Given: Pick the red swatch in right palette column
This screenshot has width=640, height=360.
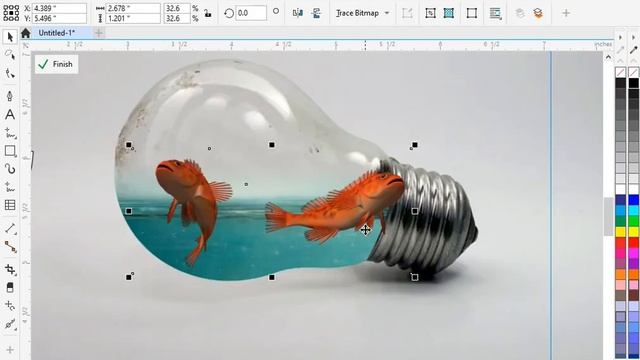Looking at the screenshot, I should (x=633, y=242).
